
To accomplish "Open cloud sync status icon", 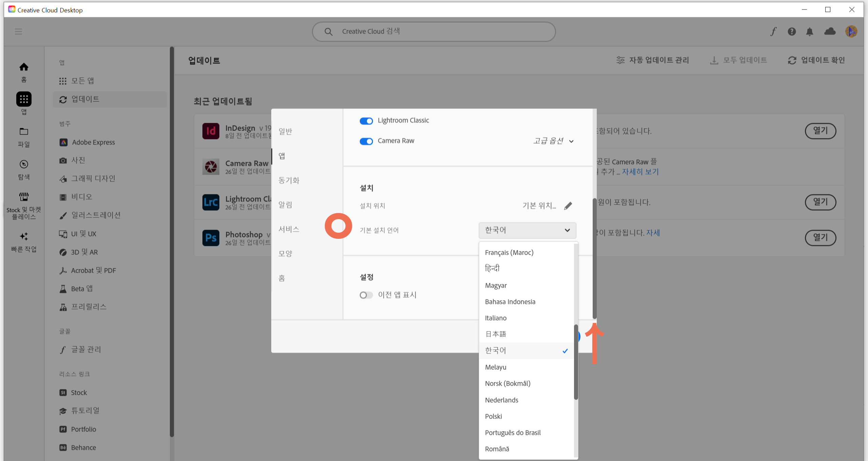I will 830,31.
